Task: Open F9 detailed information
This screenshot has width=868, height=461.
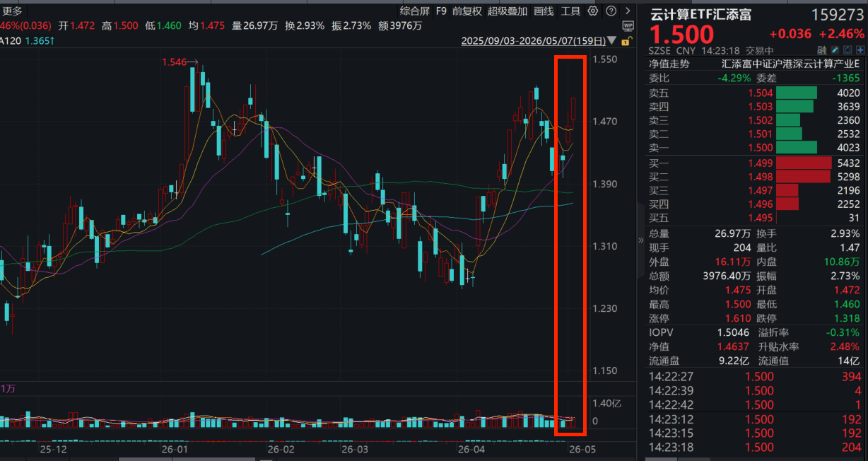Action: point(441,11)
